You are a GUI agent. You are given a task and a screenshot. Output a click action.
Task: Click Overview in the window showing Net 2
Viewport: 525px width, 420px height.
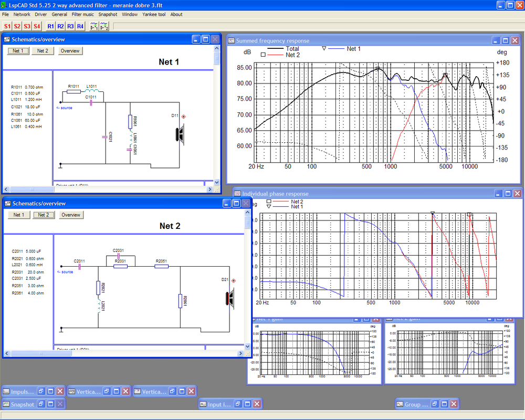pyautogui.click(x=71, y=215)
